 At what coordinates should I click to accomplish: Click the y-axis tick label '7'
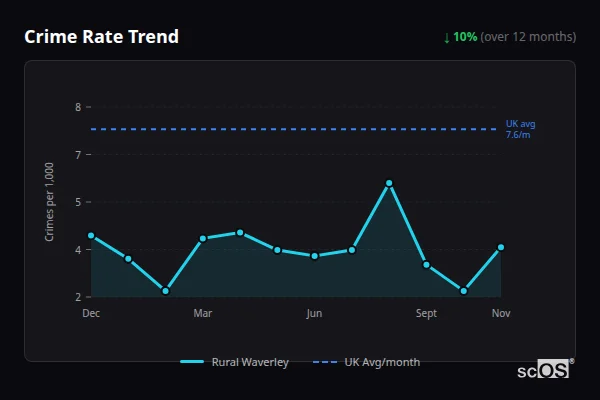pos(78,155)
